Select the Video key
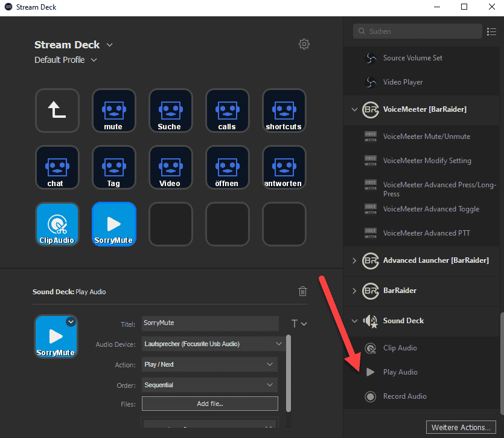 click(x=171, y=167)
